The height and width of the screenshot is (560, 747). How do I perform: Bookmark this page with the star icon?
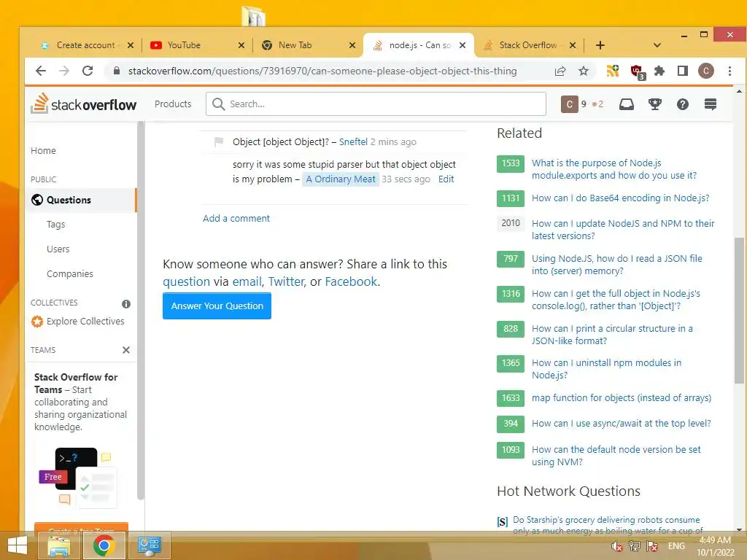click(584, 71)
